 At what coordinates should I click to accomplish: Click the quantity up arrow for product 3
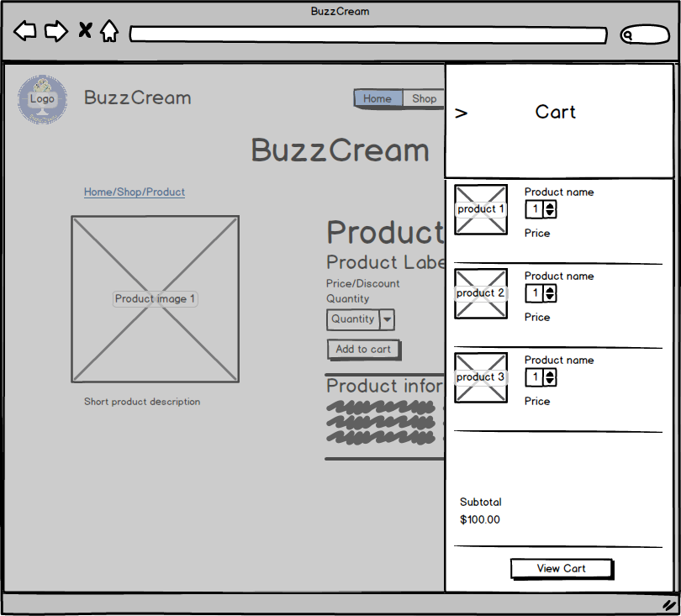[551, 373]
